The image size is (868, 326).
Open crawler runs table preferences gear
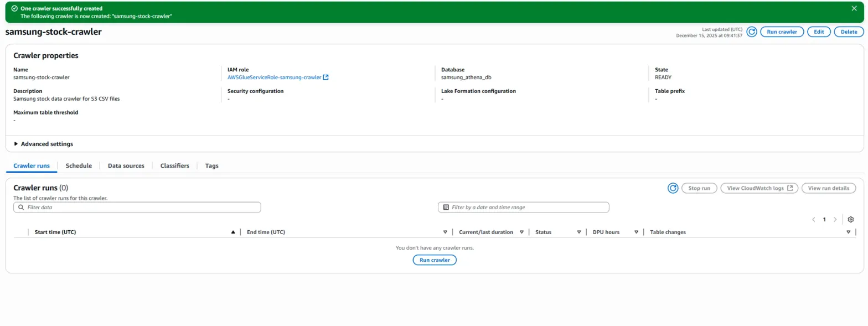click(x=851, y=220)
